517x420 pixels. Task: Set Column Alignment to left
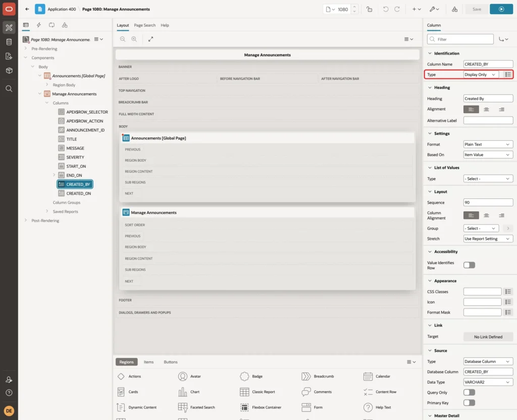[471, 215]
